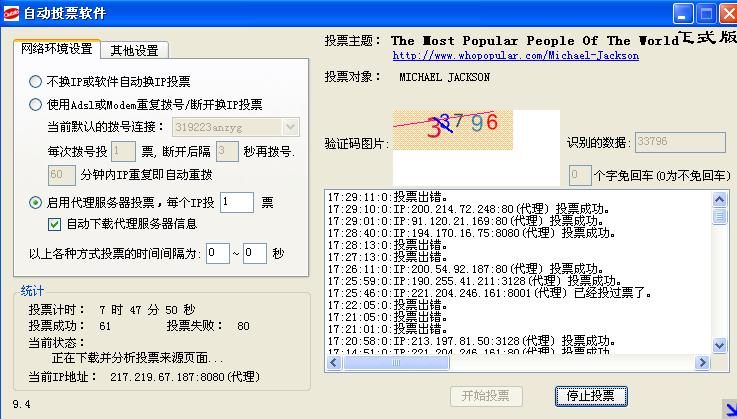Click the maximum time interval field

[254, 253]
